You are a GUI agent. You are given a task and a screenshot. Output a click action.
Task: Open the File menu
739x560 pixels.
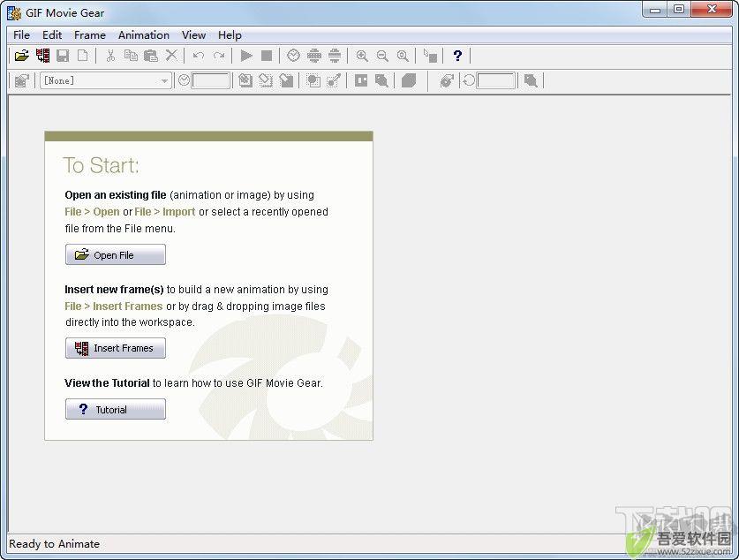(21, 34)
